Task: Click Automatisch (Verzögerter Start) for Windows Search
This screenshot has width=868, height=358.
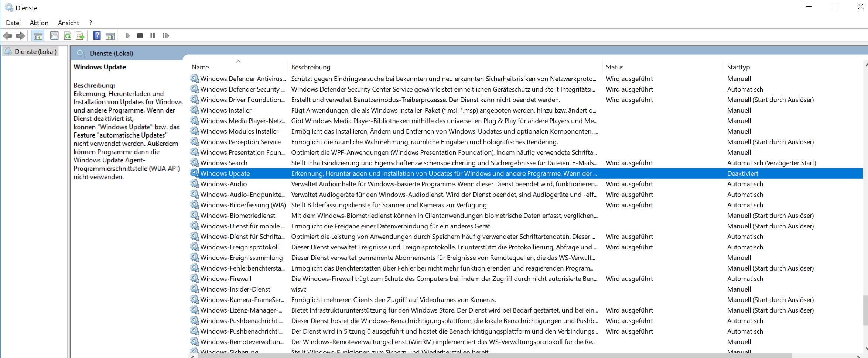Action: [772, 163]
